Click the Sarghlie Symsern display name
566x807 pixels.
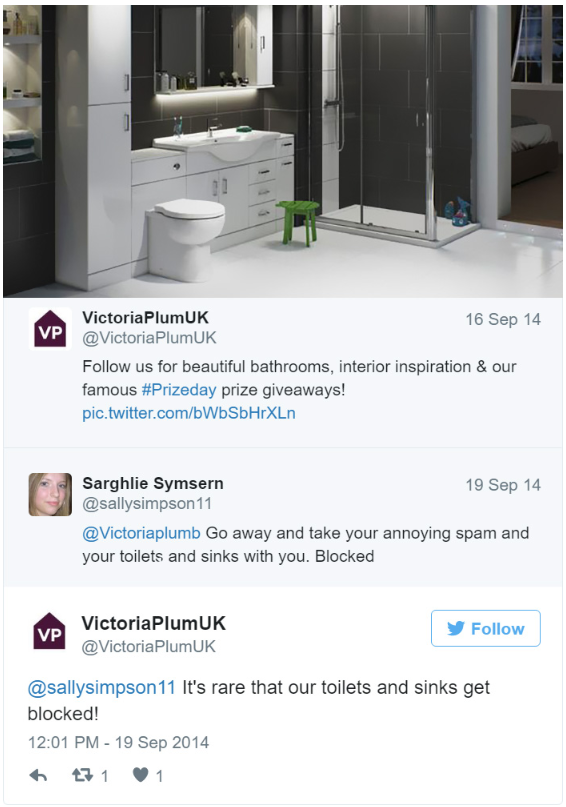click(x=153, y=483)
